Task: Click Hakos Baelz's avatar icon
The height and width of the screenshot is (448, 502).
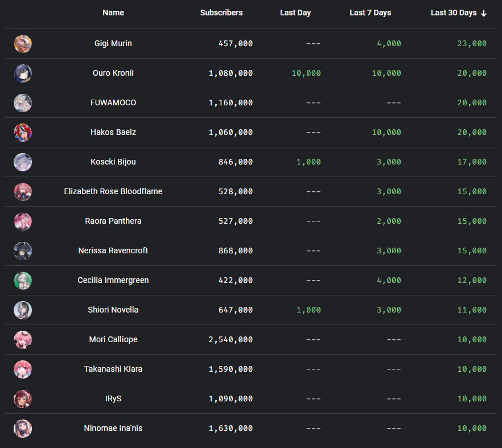Action: pos(23,133)
